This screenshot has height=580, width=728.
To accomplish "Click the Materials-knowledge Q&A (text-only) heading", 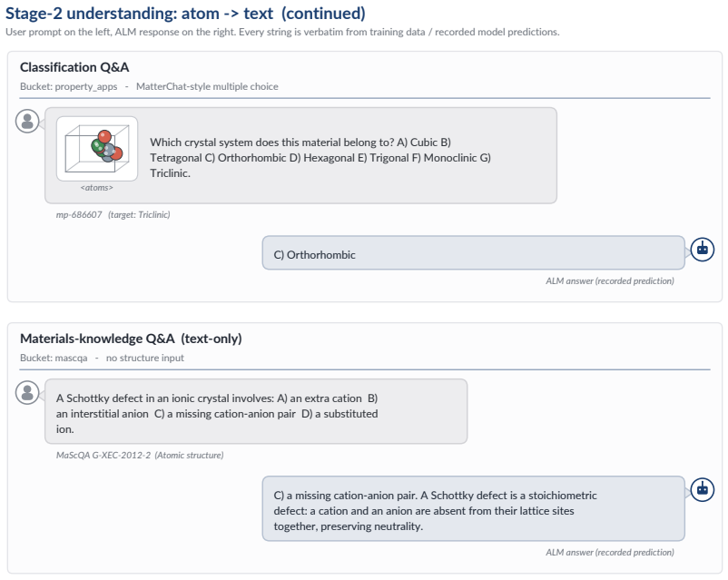I will pos(131,339).
